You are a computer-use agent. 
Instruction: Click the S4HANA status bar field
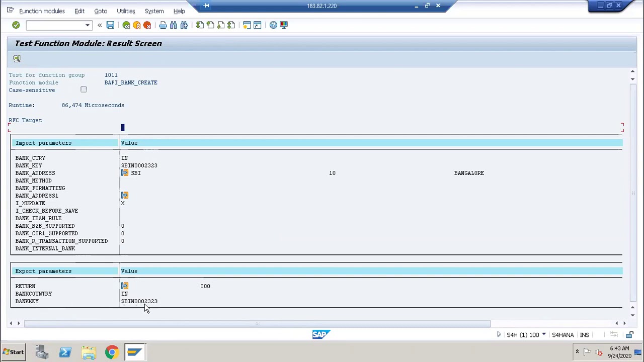tap(562, 335)
